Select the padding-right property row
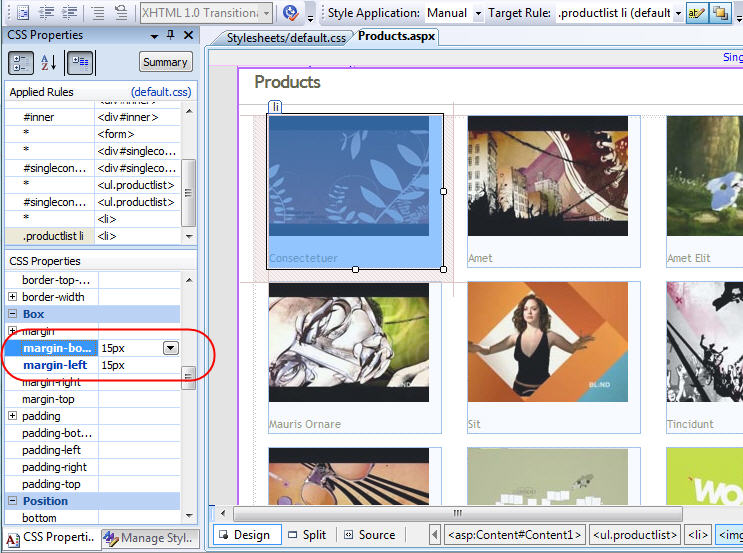 click(x=92, y=467)
